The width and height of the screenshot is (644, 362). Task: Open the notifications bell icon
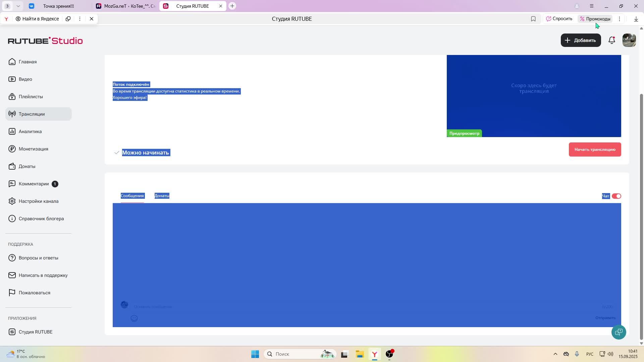(612, 40)
